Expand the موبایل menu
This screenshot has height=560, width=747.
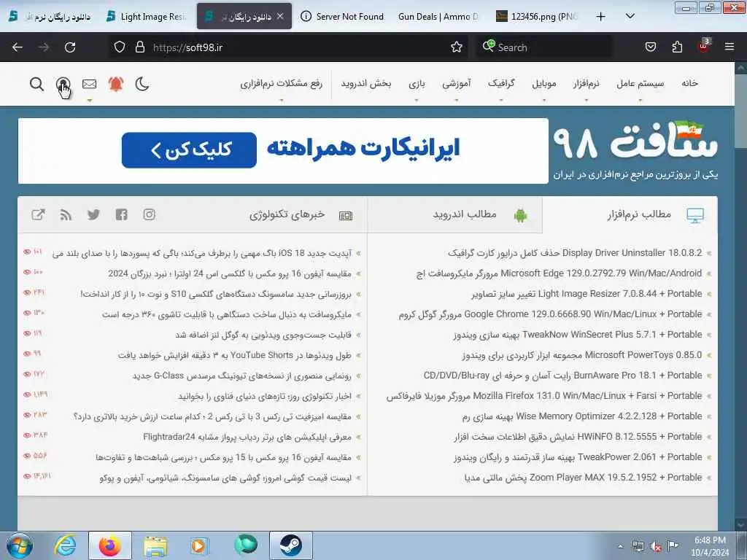[544, 83]
